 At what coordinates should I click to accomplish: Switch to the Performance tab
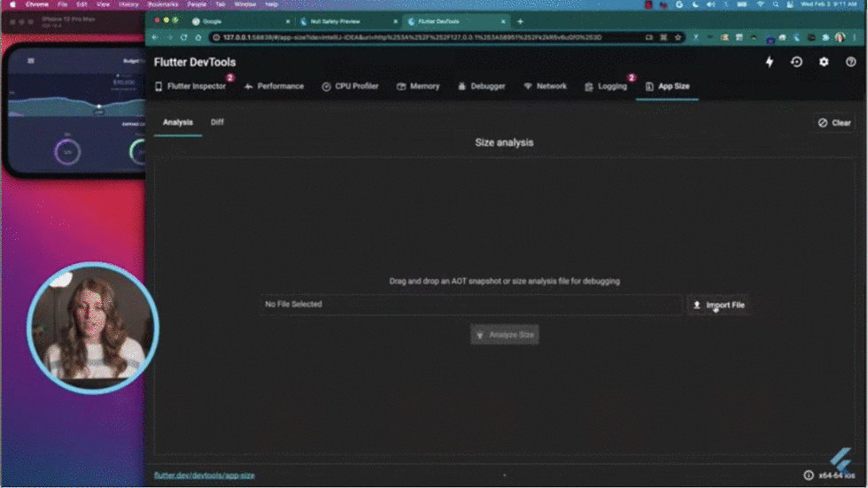[x=274, y=86]
